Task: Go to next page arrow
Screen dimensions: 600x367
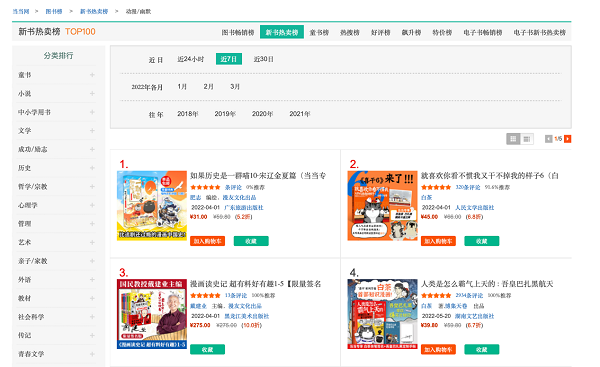Action: click(x=567, y=139)
